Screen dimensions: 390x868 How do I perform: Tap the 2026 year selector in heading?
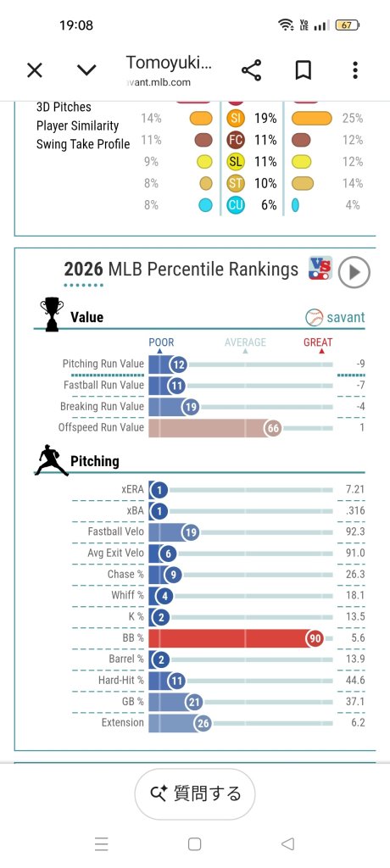click(x=84, y=270)
